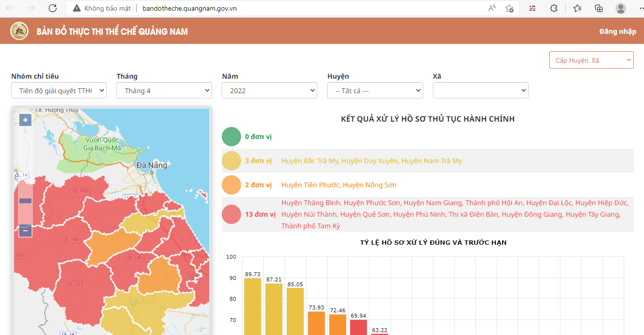
Task: Click the Đăng nhập login link
Action: (x=617, y=31)
